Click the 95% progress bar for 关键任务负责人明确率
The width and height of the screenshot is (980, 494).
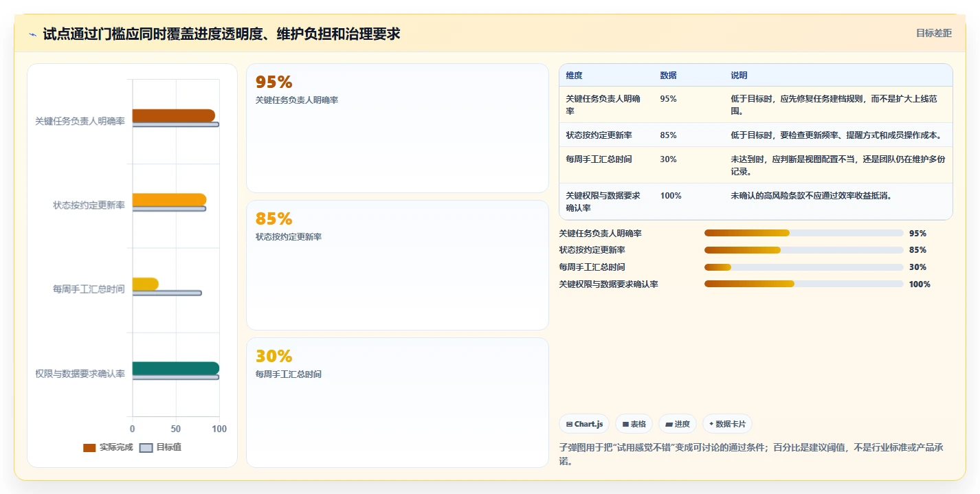[804, 233]
